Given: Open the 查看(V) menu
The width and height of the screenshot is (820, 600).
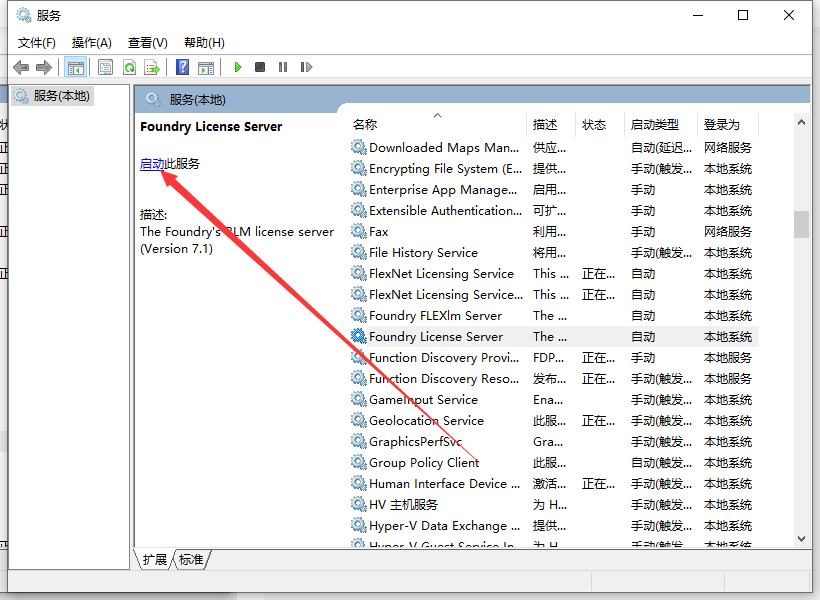Looking at the screenshot, I should click(x=147, y=42).
